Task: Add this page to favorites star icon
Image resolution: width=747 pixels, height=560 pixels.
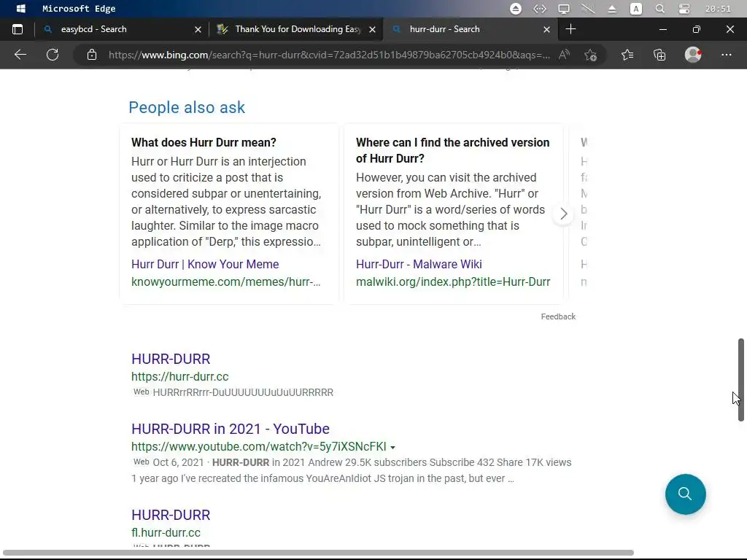Action: [x=591, y=55]
